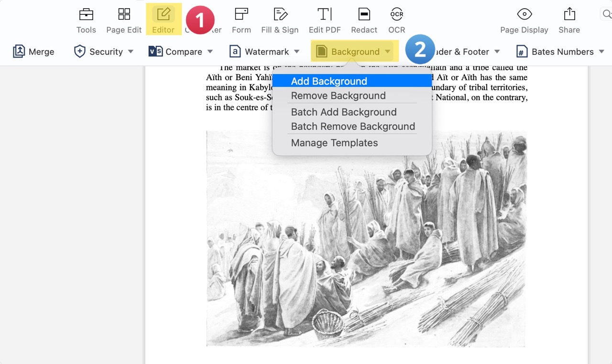The width and height of the screenshot is (612, 364).
Task: Expand the Header & Footer dropdown arrow
Action: click(497, 52)
